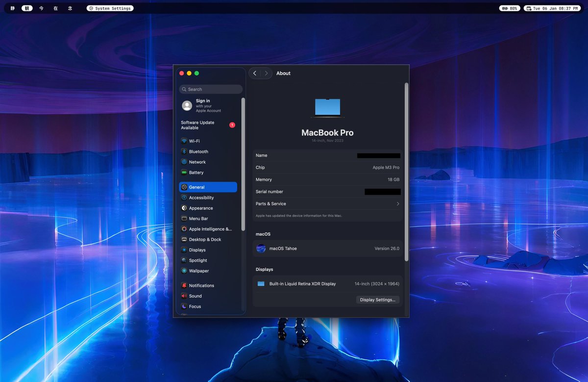Select Sound in the sidebar
588x382 pixels.
(208, 296)
